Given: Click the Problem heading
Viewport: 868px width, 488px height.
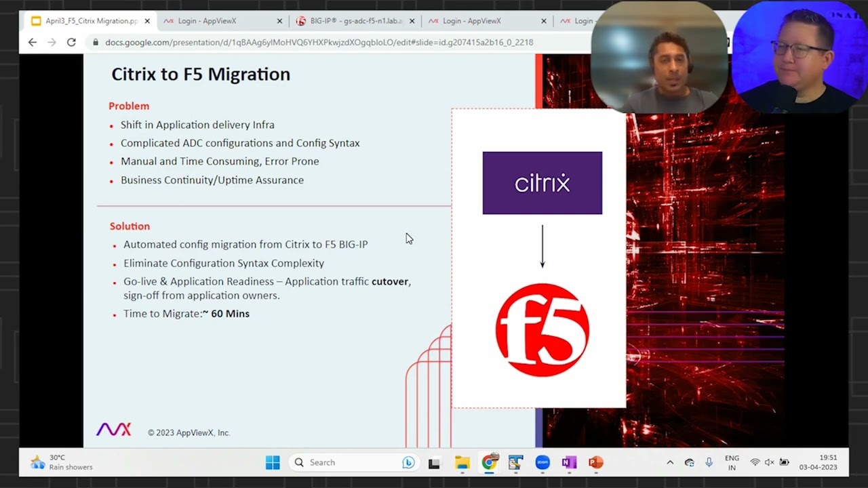Looking at the screenshot, I should [129, 106].
